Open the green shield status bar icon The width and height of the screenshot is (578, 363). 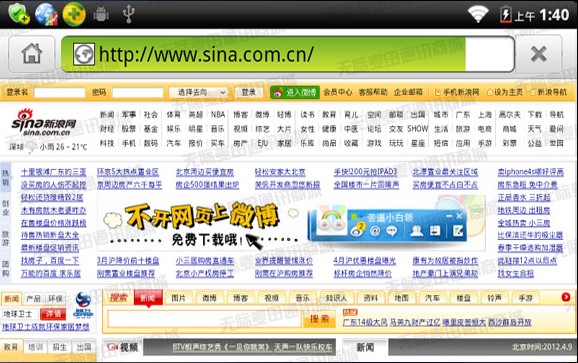[x=18, y=14]
